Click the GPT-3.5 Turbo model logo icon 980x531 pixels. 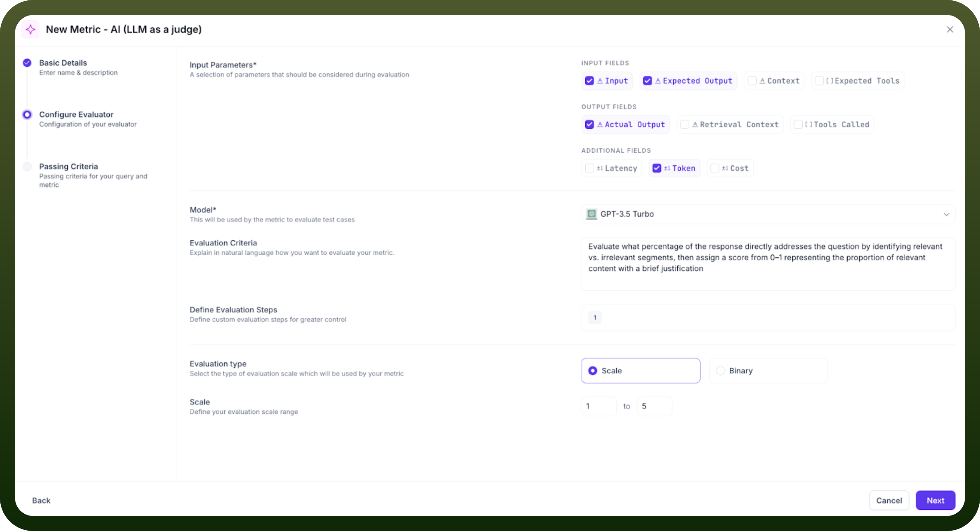click(x=591, y=214)
